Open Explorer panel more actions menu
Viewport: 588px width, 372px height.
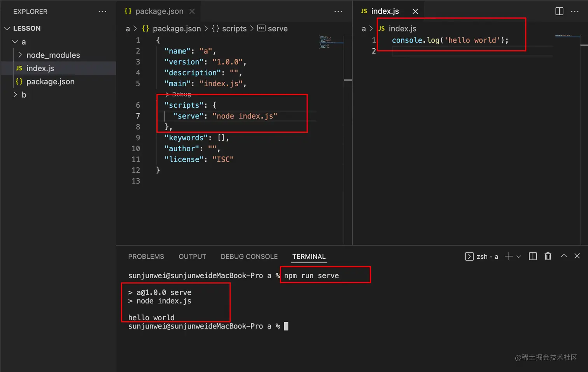pos(102,12)
